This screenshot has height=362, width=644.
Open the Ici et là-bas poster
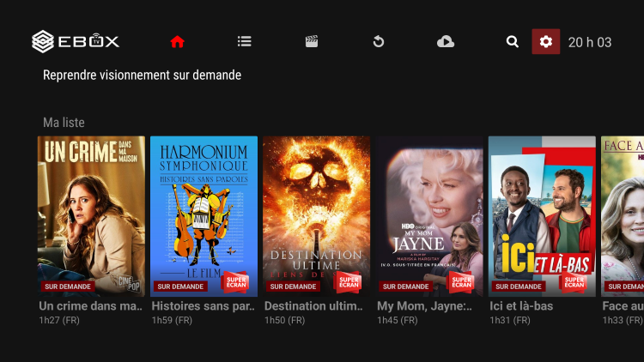(542, 215)
